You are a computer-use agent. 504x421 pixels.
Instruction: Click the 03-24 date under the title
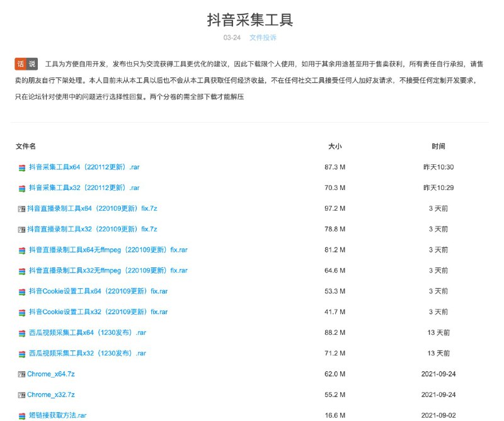click(232, 38)
